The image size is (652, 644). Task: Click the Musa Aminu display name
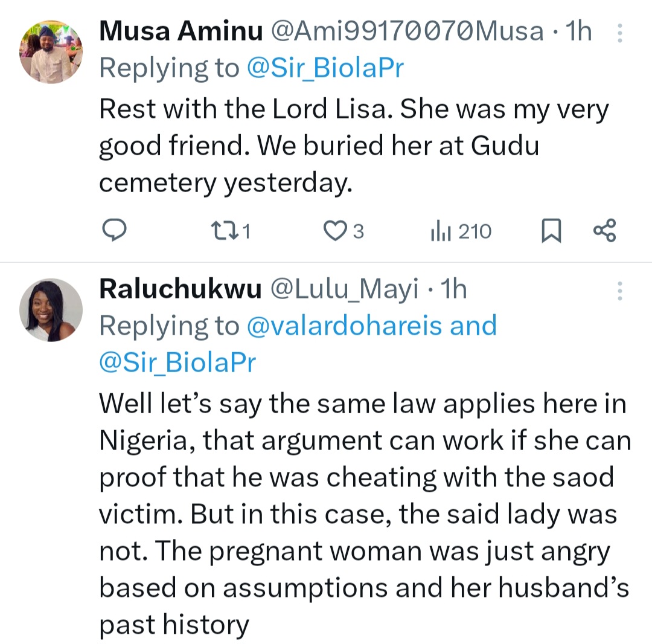coord(181,32)
